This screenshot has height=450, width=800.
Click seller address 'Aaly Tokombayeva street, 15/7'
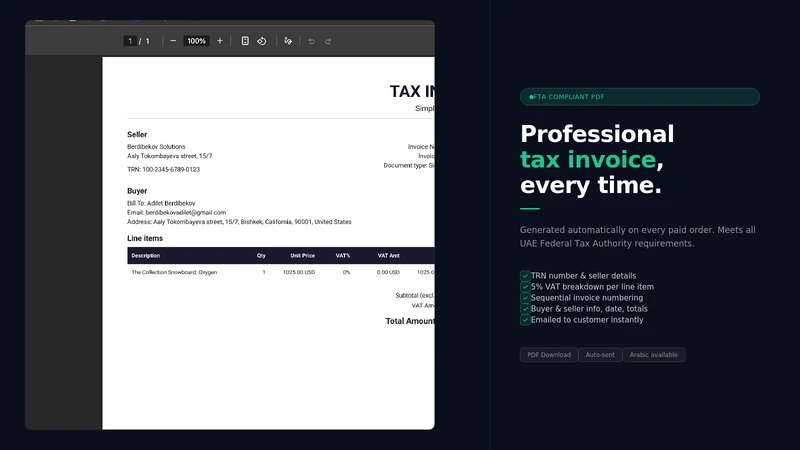[x=169, y=156]
